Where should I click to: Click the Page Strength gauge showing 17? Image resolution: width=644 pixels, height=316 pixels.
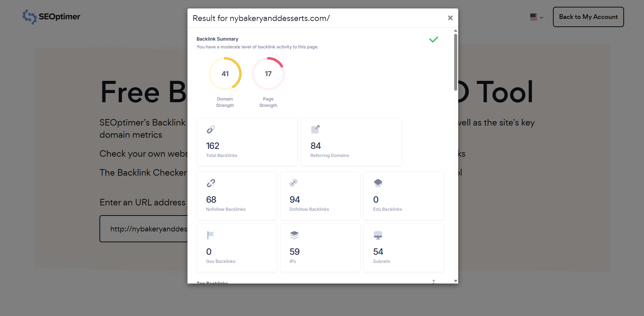(x=268, y=74)
